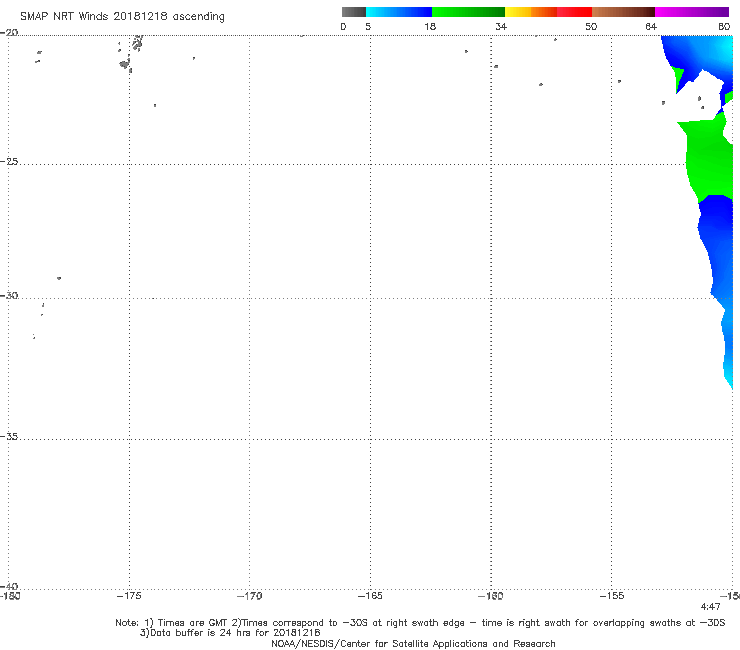Click the longitude label '-175'

[x=129, y=596]
